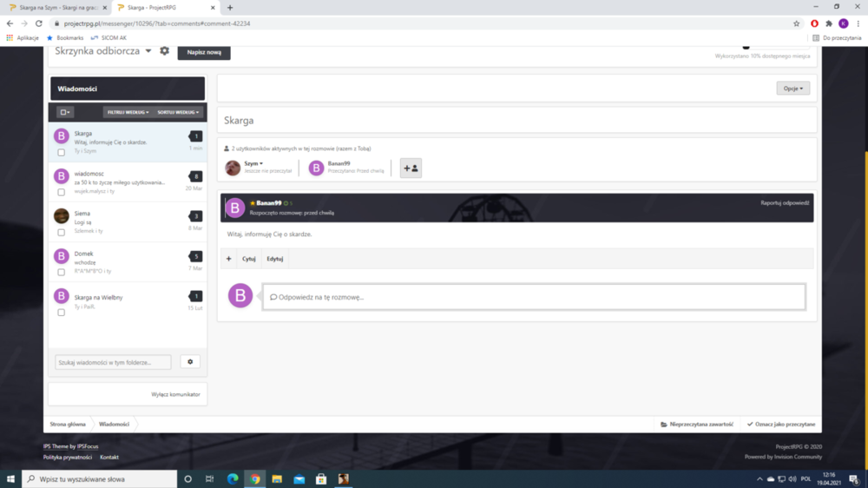Reload the page with the refresh icon
This screenshot has width=868, height=488.
39,23
